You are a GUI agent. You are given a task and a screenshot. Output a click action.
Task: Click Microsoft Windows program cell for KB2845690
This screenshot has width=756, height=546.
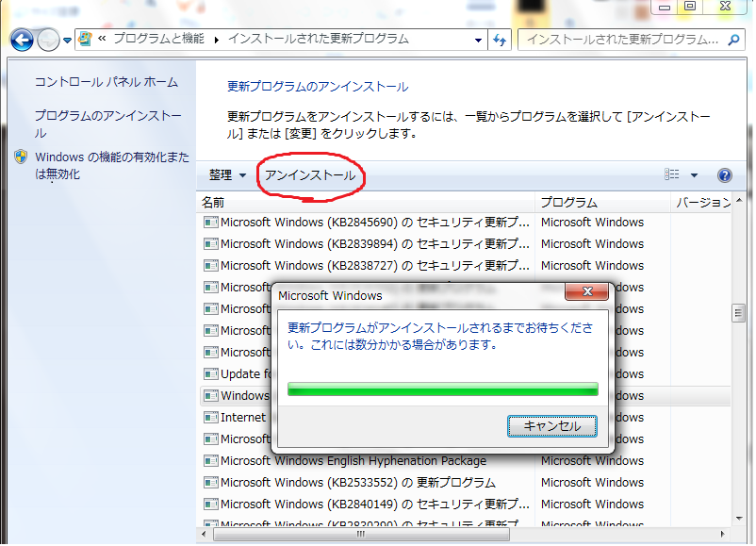pyautogui.click(x=592, y=223)
